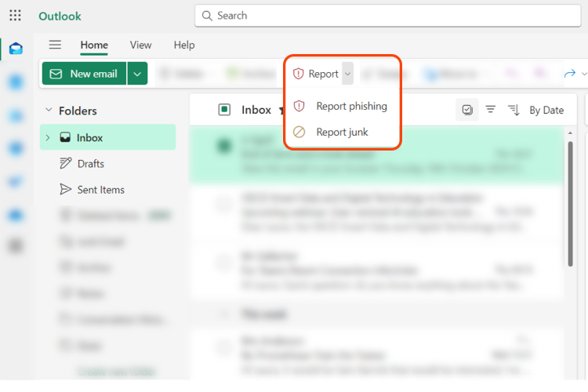Image resolution: width=588 pixels, height=392 pixels.
Task: Select Report phishing from the menu
Action: click(x=351, y=106)
